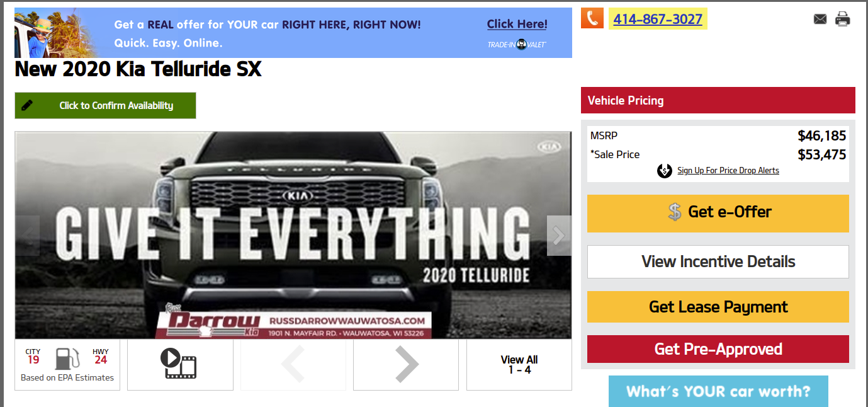Click the trade-in banner's Click Here! link
The height and width of the screenshot is (407, 868).
[517, 25]
